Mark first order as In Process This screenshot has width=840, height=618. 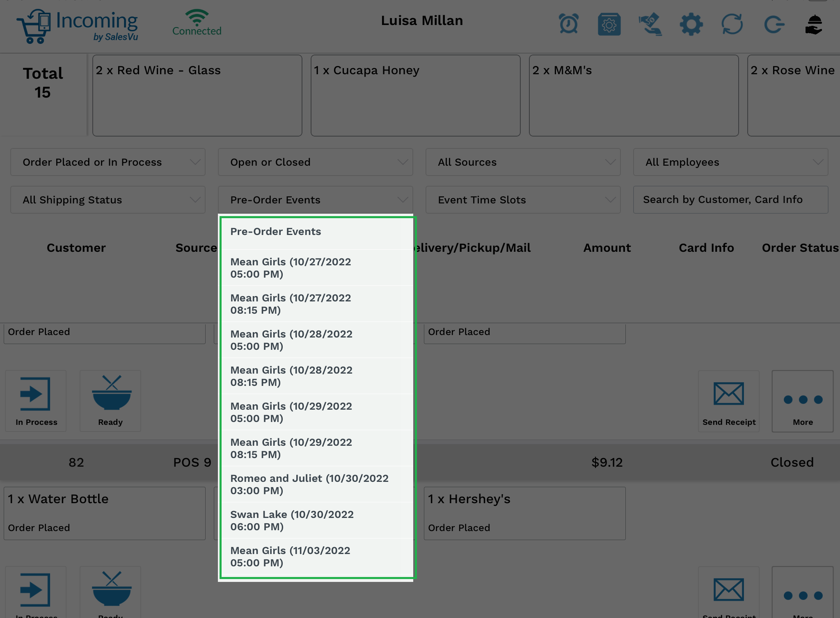[36, 401]
